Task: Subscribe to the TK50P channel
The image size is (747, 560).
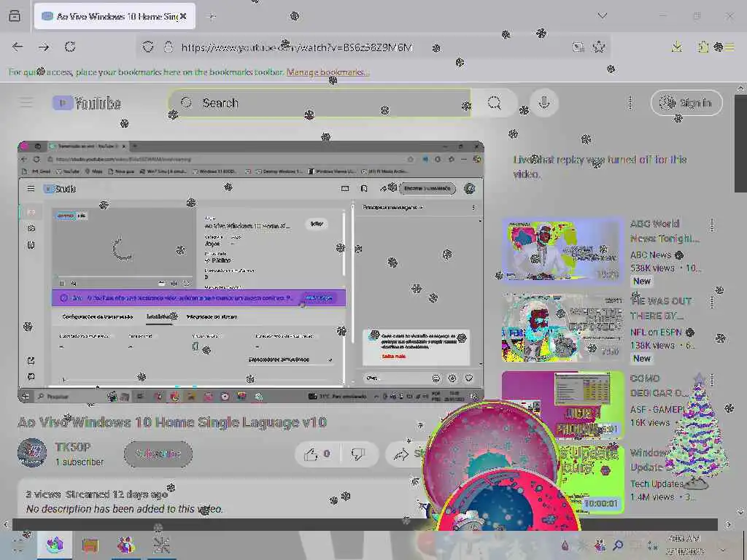Action: pos(158,454)
